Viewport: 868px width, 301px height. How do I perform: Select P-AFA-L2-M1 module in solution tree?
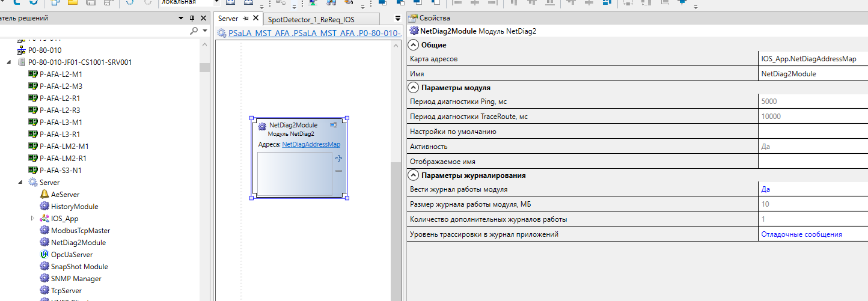coord(55,74)
